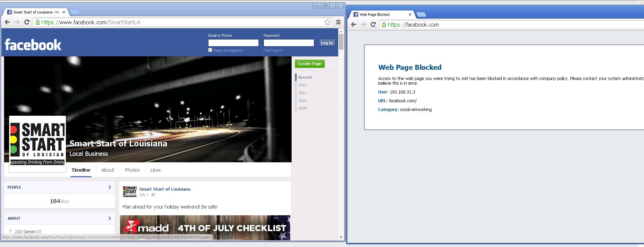This screenshot has height=247, width=644.
Task: Click the Plan ahead for your holiday weekend post text
Action: click(170, 207)
